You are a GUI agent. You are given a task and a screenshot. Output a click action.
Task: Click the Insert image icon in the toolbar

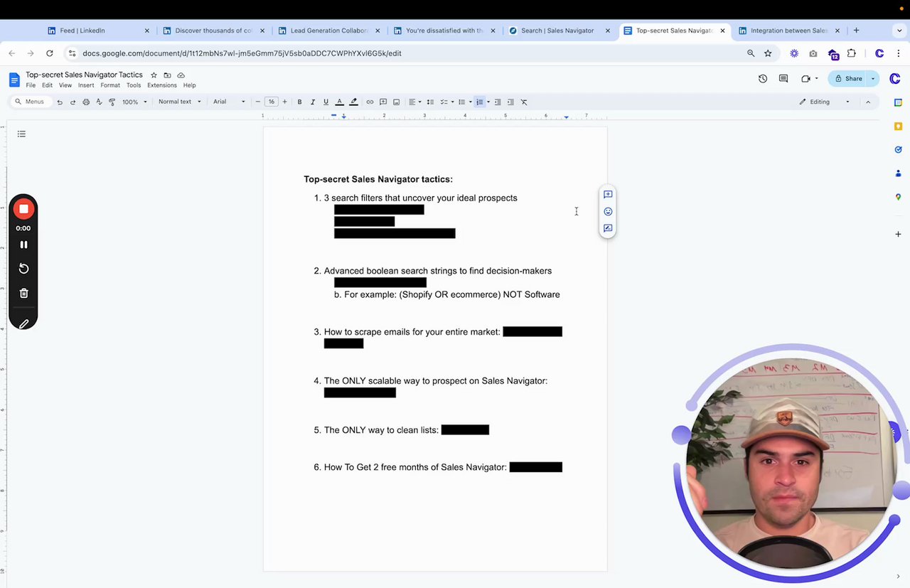click(x=396, y=102)
